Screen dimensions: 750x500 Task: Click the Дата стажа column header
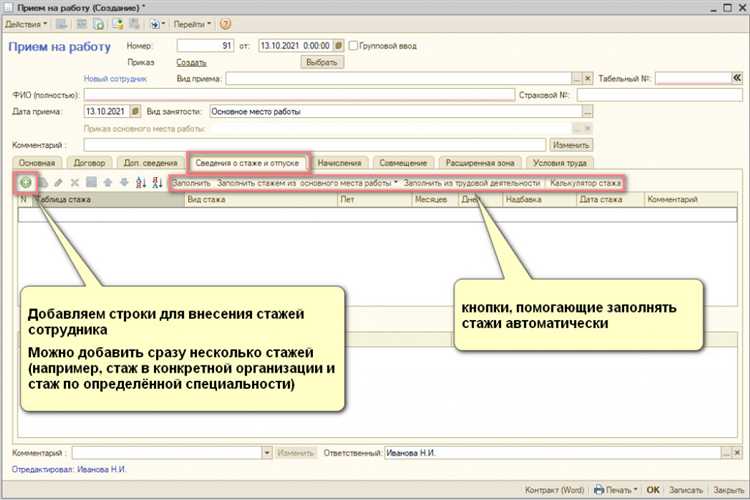coord(610,200)
